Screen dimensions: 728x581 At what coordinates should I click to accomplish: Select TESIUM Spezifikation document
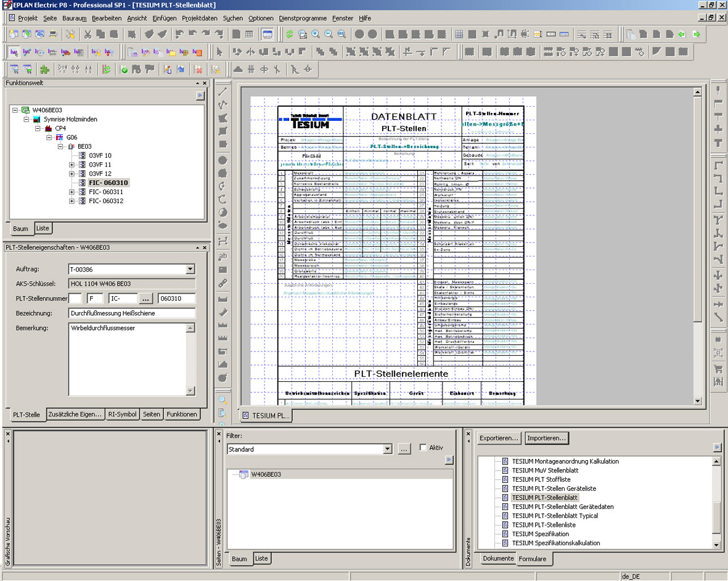(x=541, y=534)
